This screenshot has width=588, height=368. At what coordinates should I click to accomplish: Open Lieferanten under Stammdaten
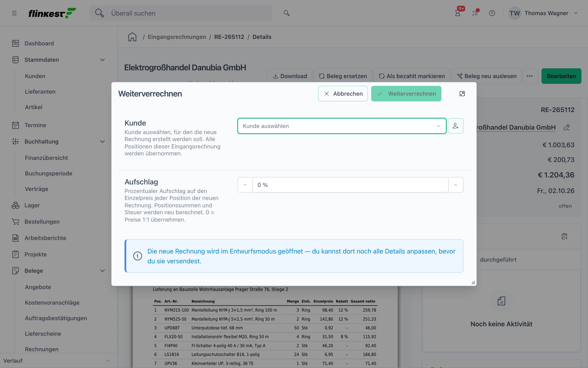pyautogui.click(x=40, y=92)
